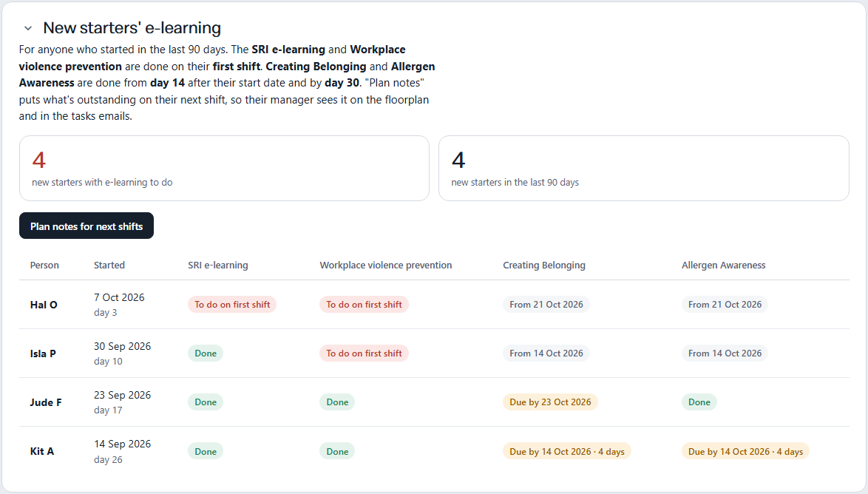Screen dimensions: 868x494
Task: Click the Creating Belonging column header
Action: click(x=543, y=265)
